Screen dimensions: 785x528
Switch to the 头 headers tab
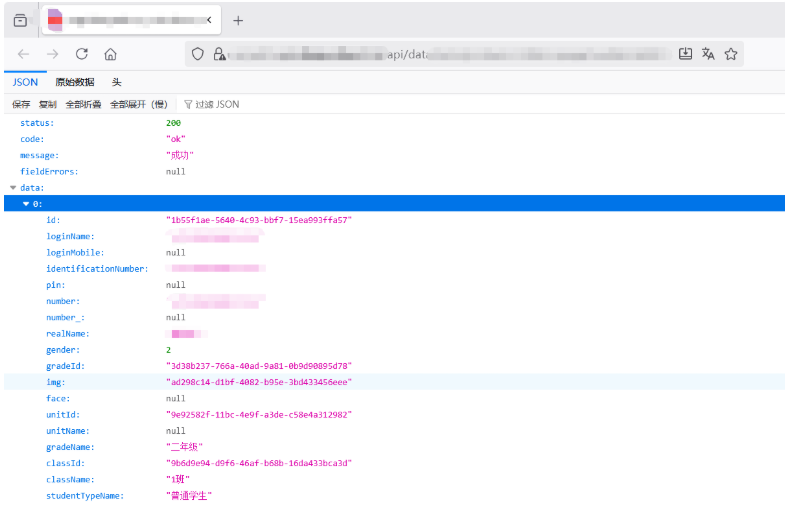[116, 82]
